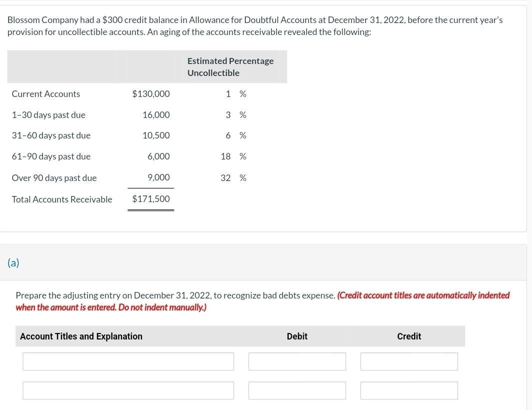Click the Total Accounts Receivable label

(62, 199)
